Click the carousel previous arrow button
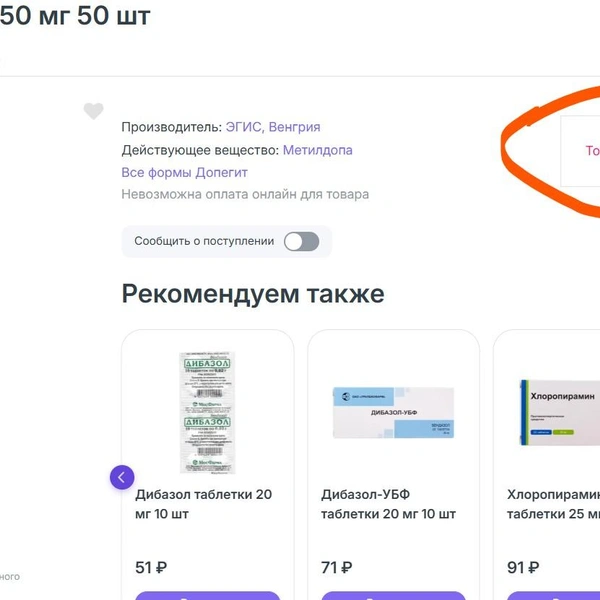The height and width of the screenshot is (600, 600). pyautogui.click(x=122, y=477)
